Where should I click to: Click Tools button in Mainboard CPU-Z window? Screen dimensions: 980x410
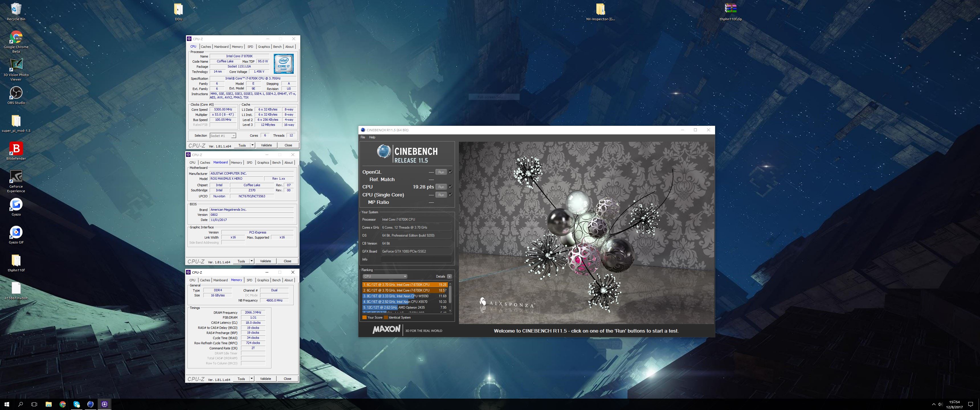pyautogui.click(x=241, y=261)
